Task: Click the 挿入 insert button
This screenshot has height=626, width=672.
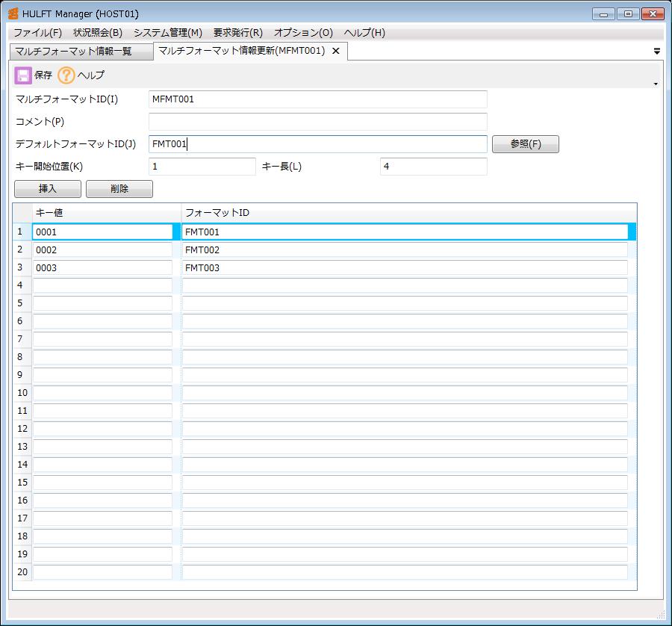Action: (x=48, y=189)
